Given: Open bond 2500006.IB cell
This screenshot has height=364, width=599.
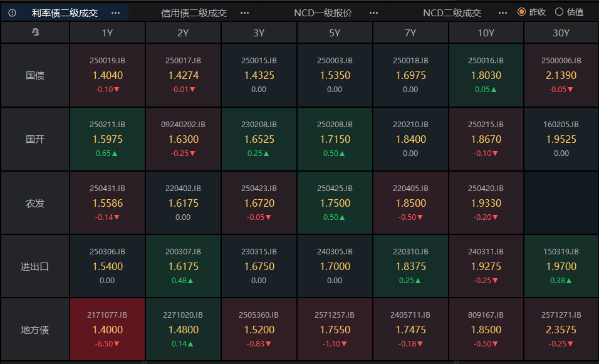Looking at the screenshot, I should 561,75.
